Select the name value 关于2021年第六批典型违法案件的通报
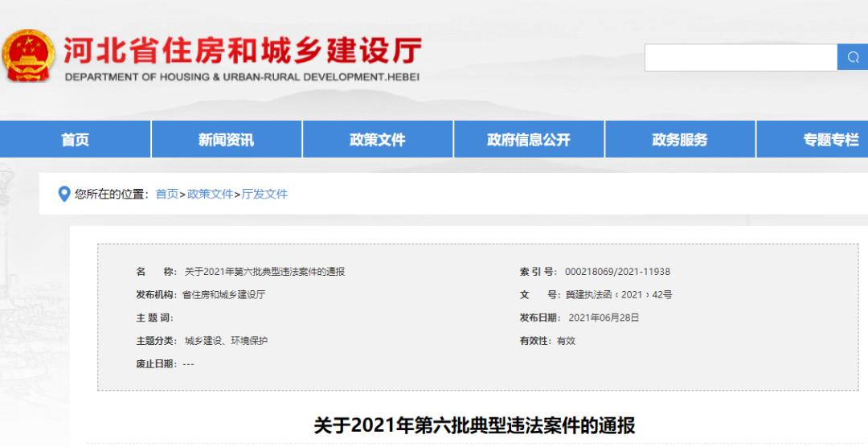The height and width of the screenshot is (447, 868). (264, 272)
